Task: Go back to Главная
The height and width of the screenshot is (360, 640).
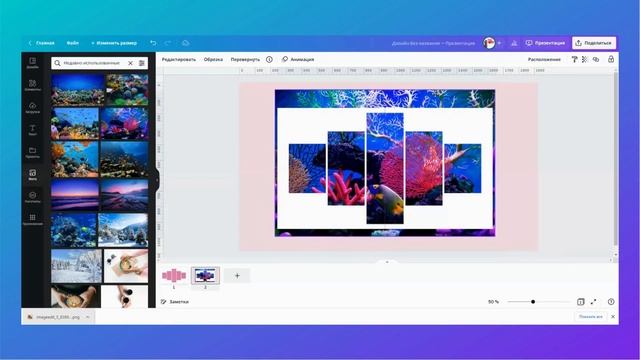Action: pyautogui.click(x=41, y=43)
